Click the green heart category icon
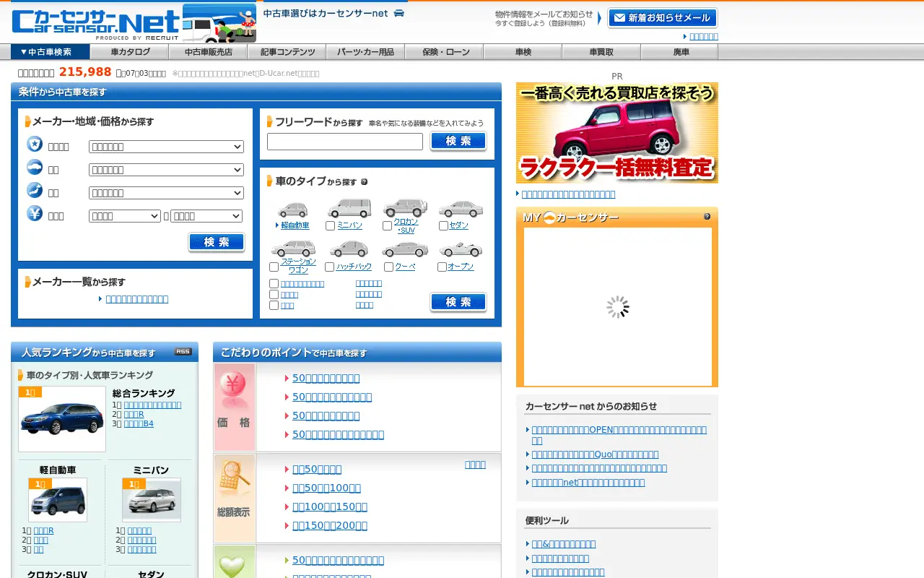924x578 pixels. coord(235,562)
